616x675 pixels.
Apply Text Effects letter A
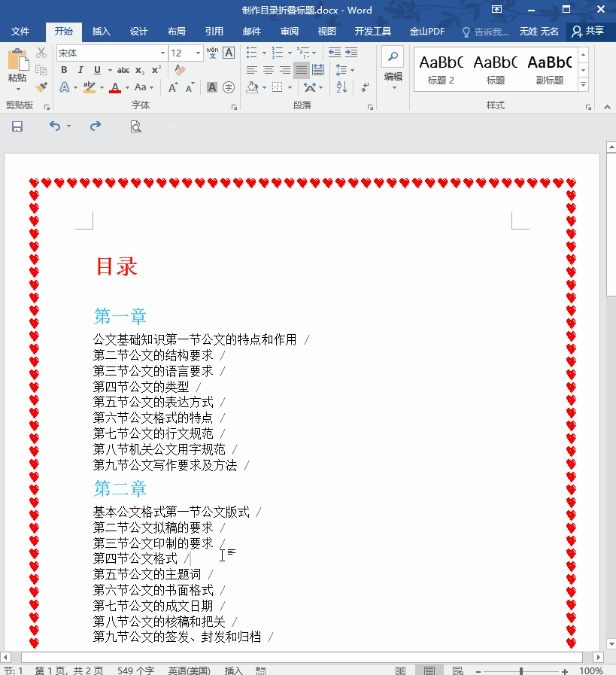coord(65,87)
